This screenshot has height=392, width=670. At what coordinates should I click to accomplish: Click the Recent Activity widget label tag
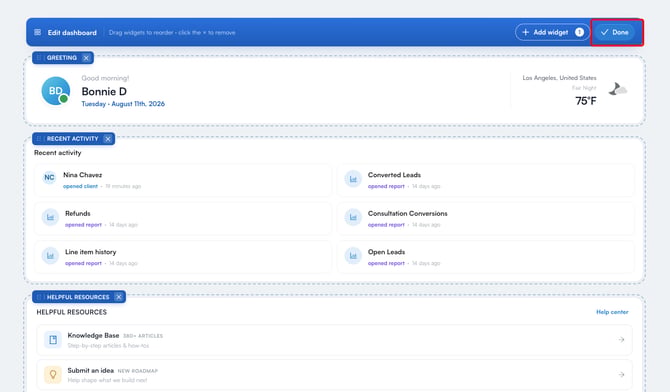72,139
